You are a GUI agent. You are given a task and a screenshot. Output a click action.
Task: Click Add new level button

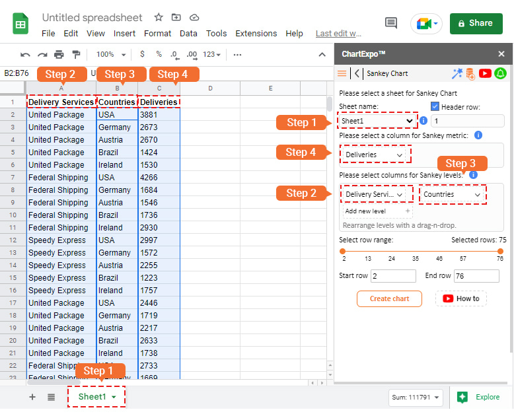point(377,211)
